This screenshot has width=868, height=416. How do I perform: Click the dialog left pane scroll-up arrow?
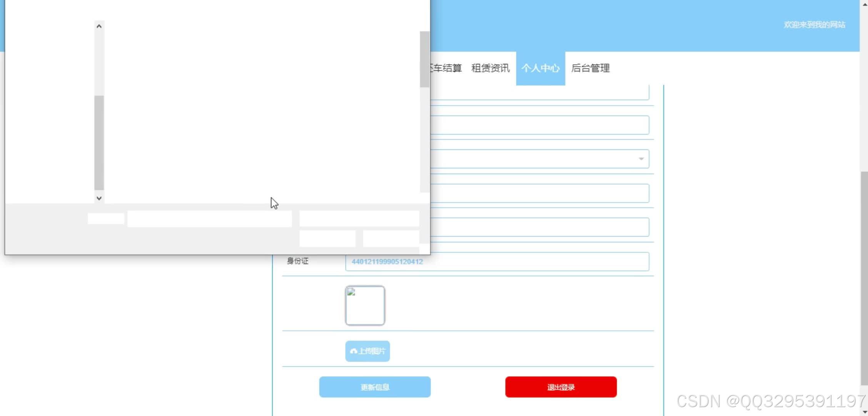click(99, 26)
